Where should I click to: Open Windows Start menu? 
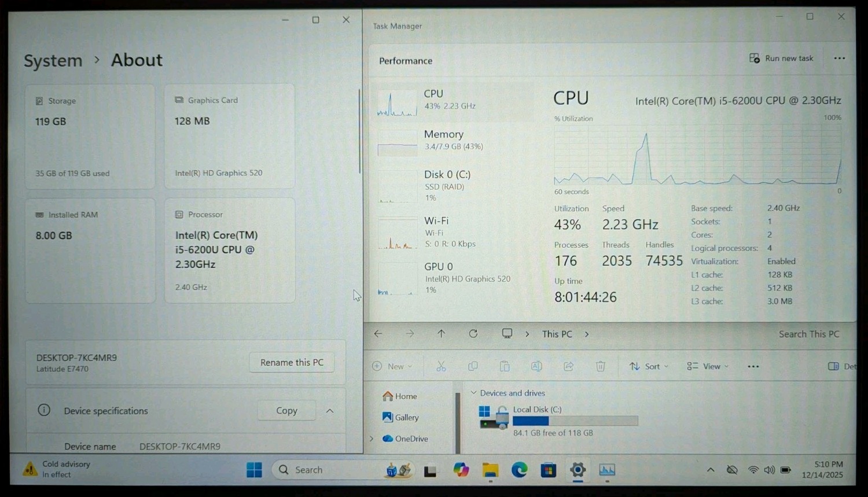(254, 470)
